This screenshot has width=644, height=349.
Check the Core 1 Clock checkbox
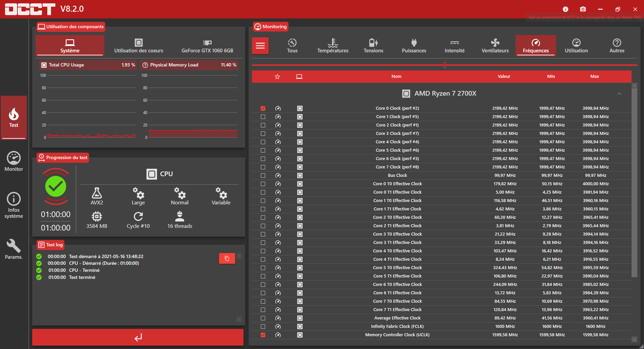(x=263, y=117)
